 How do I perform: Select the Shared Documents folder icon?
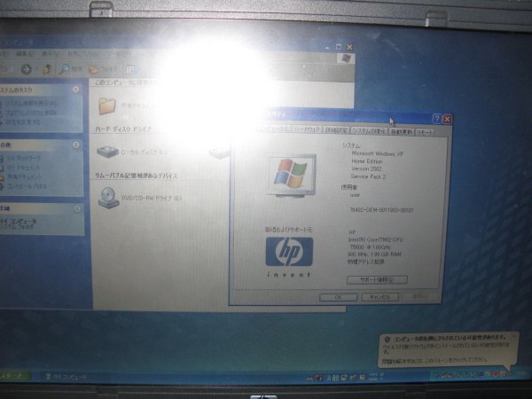107,106
